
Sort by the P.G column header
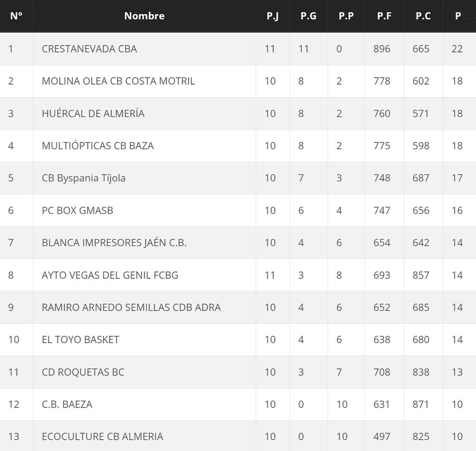point(308,16)
